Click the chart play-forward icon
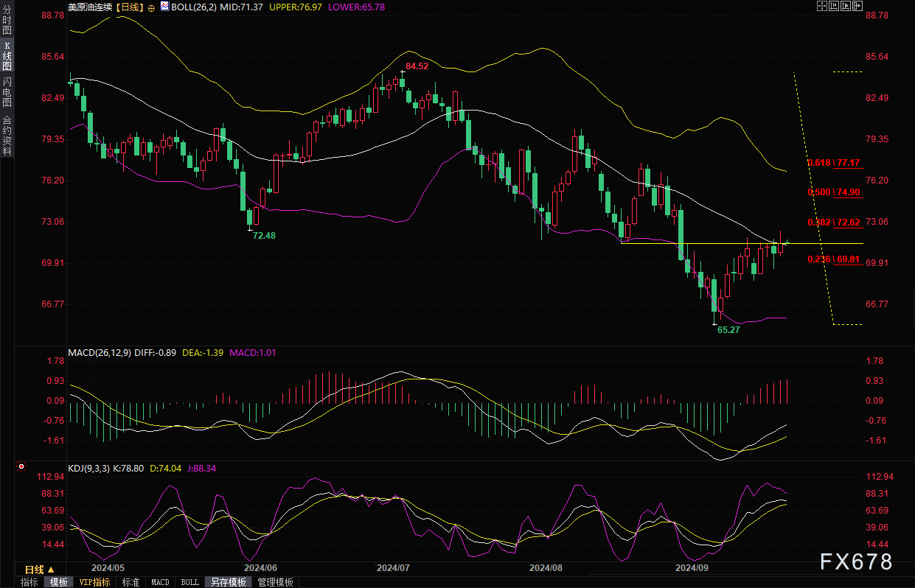The image size is (915, 588). click(846, 6)
